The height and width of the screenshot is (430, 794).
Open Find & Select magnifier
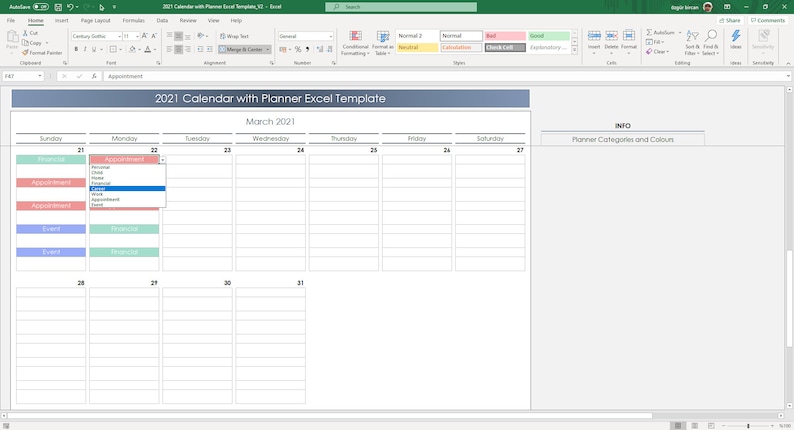pos(710,43)
